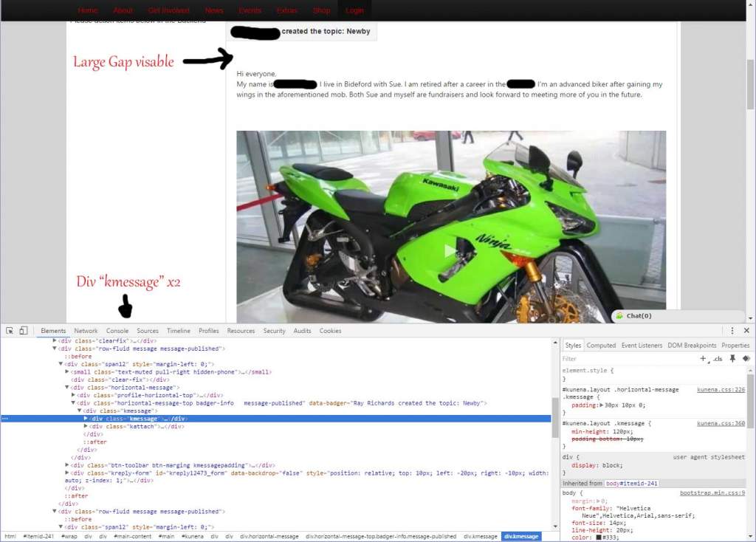Open kunena.css:226 source link
756x542 pixels.
pos(721,390)
